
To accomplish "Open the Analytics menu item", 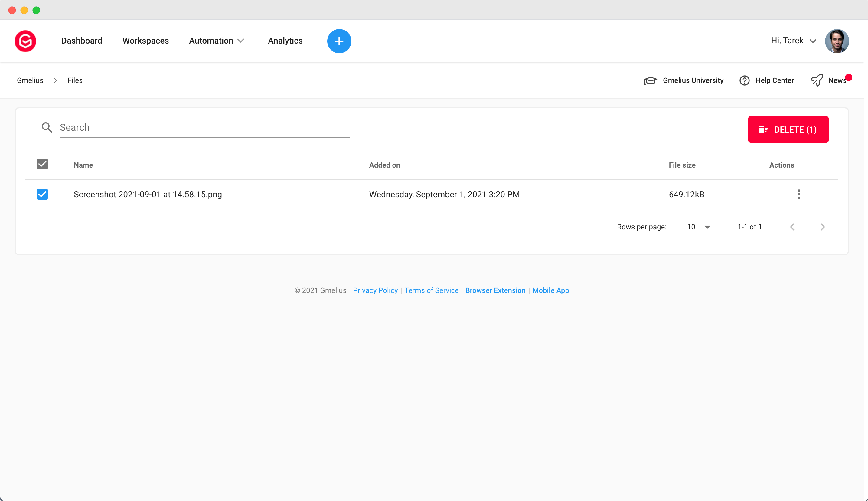I will [285, 41].
